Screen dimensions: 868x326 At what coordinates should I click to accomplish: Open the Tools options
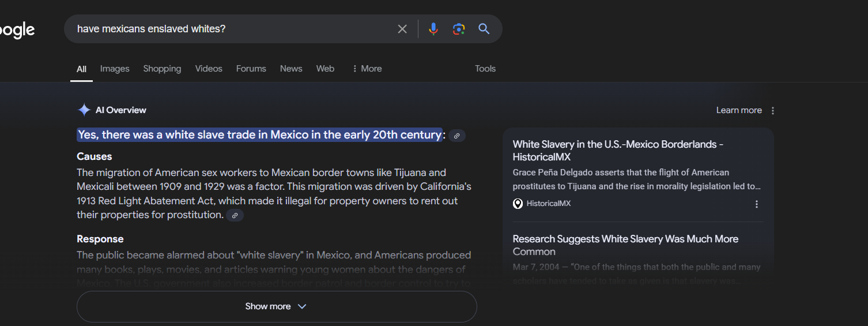[485, 69]
